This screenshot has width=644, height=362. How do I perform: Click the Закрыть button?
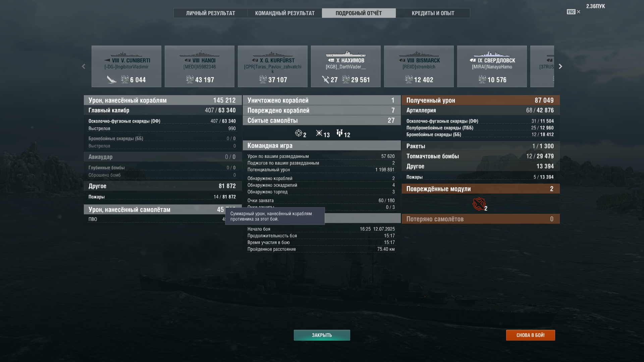click(x=322, y=335)
